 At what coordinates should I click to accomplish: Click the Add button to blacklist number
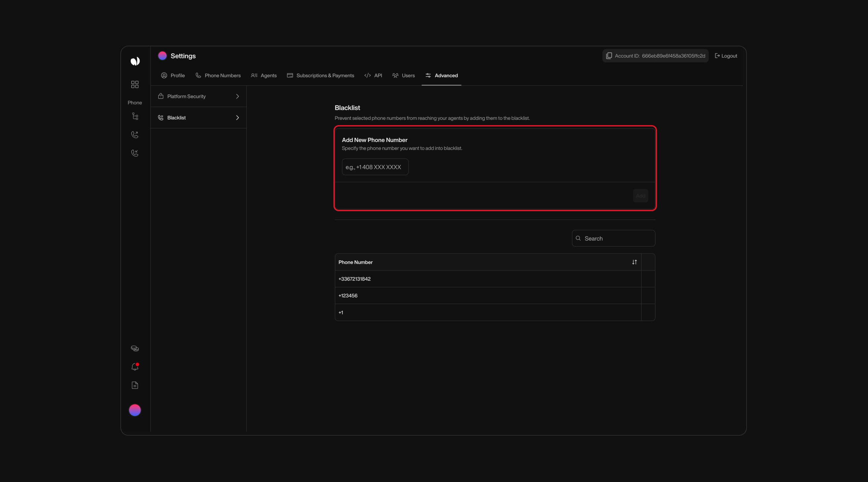click(x=640, y=196)
